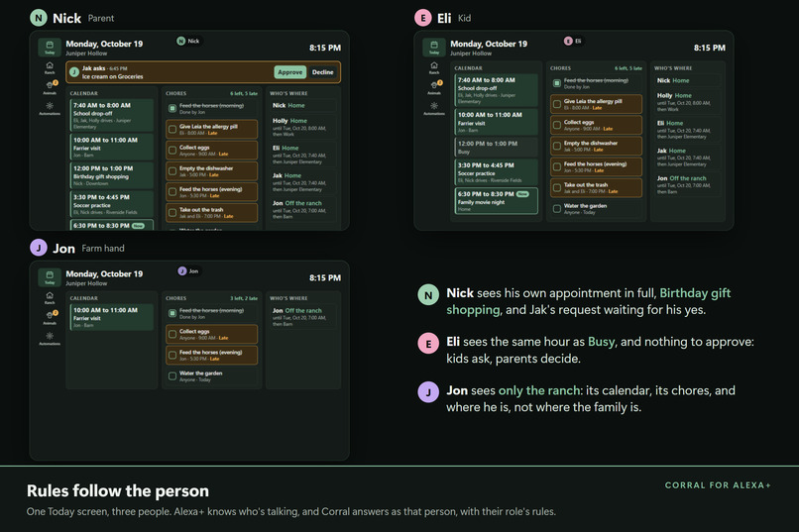Check 'Collect eggs' in Nick's chores

(172, 151)
